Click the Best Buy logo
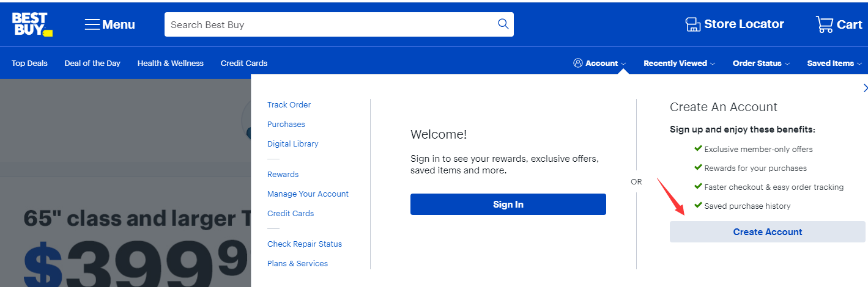868x287 pixels. [x=32, y=24]
